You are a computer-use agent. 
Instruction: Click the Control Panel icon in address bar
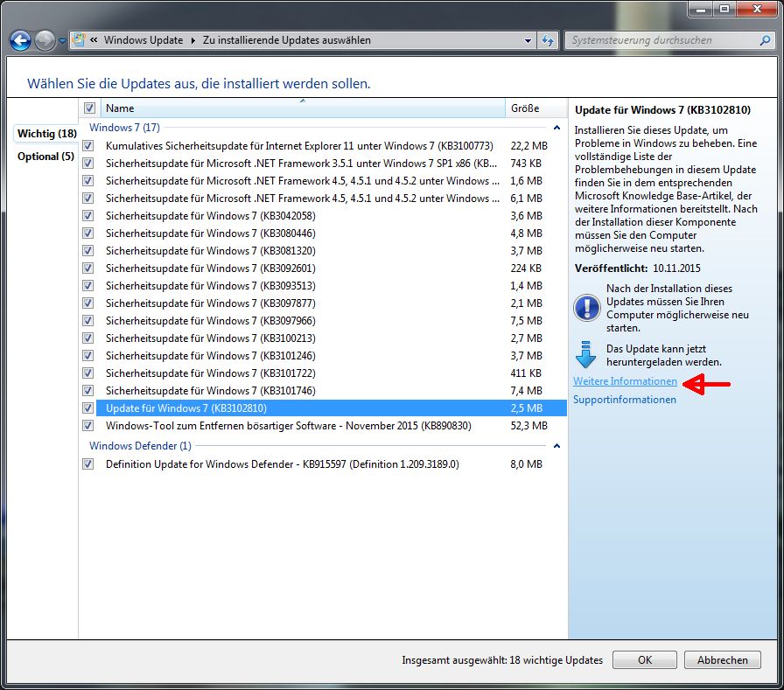(79, 40)
